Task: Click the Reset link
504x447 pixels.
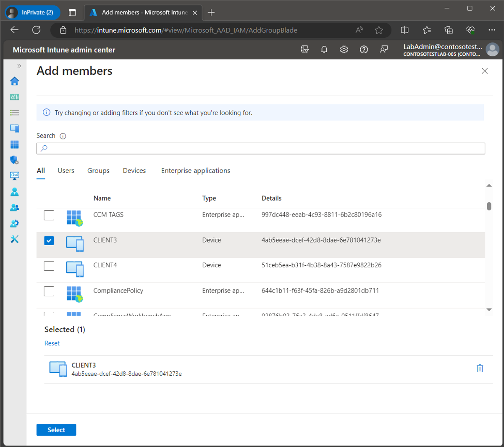Action: pos(52,343)
